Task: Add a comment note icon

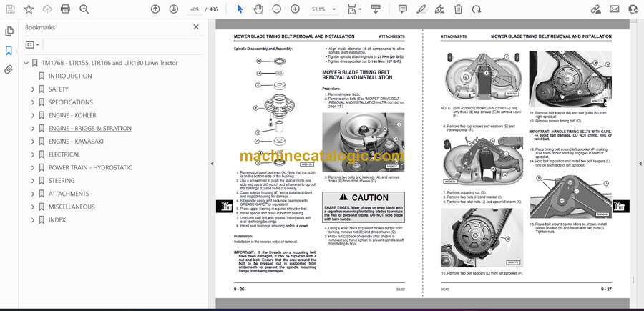Action: 403,9
